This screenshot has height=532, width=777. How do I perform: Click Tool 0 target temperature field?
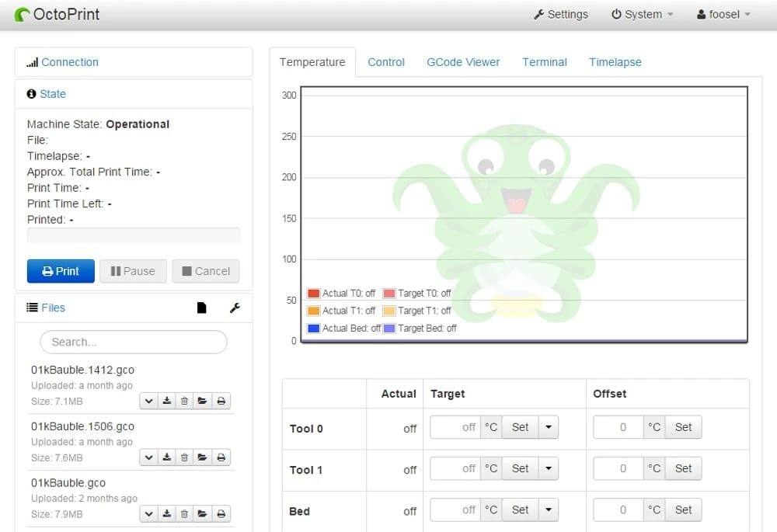[x=455, y=427]
